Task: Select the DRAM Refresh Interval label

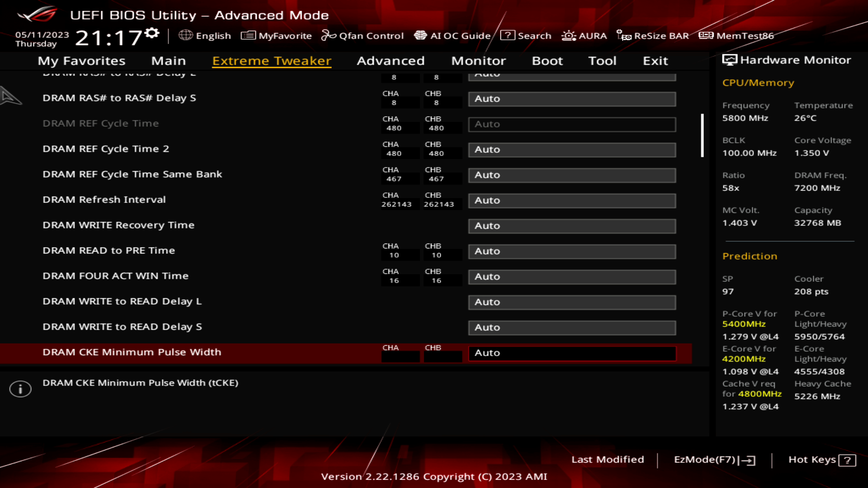Action: pos(104,200)
